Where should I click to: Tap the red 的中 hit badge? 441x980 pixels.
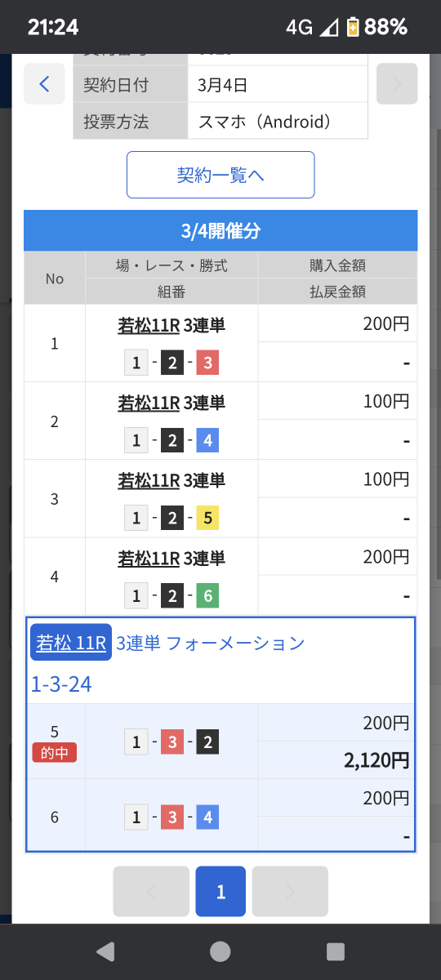coord(55,753)
